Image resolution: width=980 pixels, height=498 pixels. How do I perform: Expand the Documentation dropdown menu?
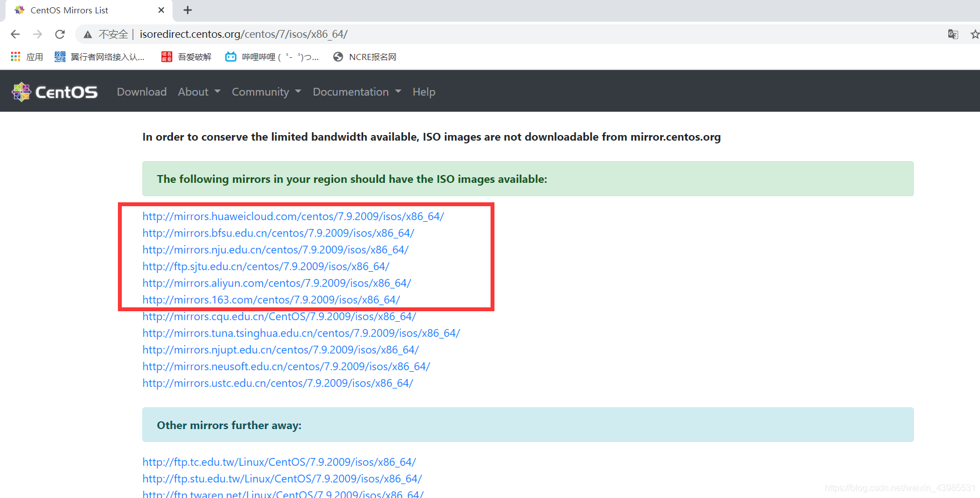(x=357, y=92)
